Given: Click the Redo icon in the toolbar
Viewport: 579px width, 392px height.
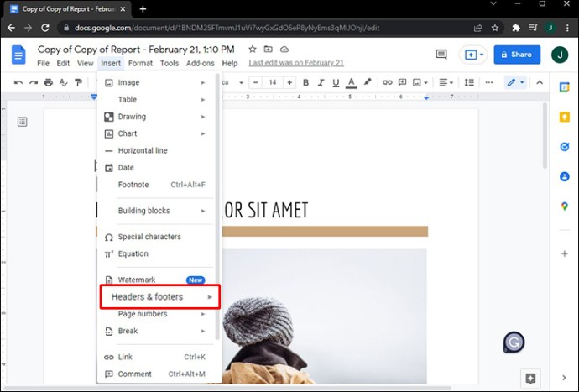Looking at the screenshot, I should [34, 82].
